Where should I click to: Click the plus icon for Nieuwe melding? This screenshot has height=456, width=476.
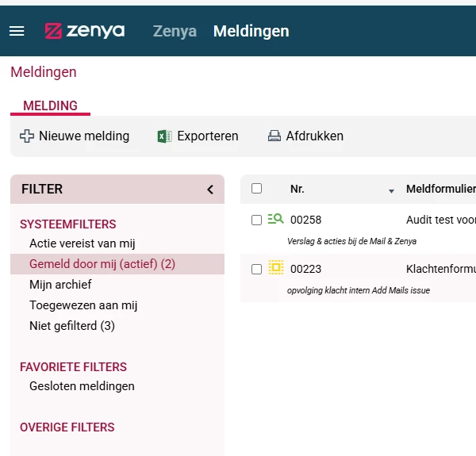pos(26,136)
